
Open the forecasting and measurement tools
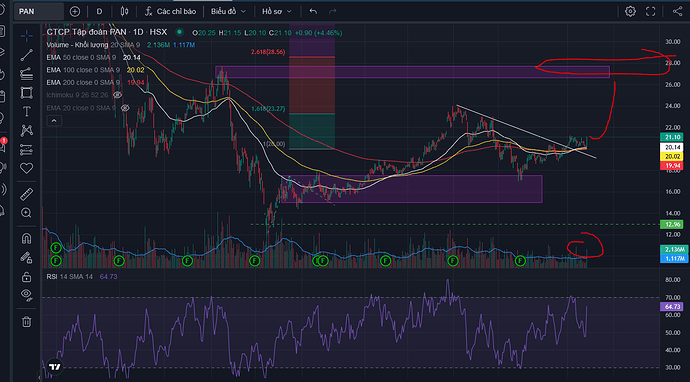click(27, 150)
